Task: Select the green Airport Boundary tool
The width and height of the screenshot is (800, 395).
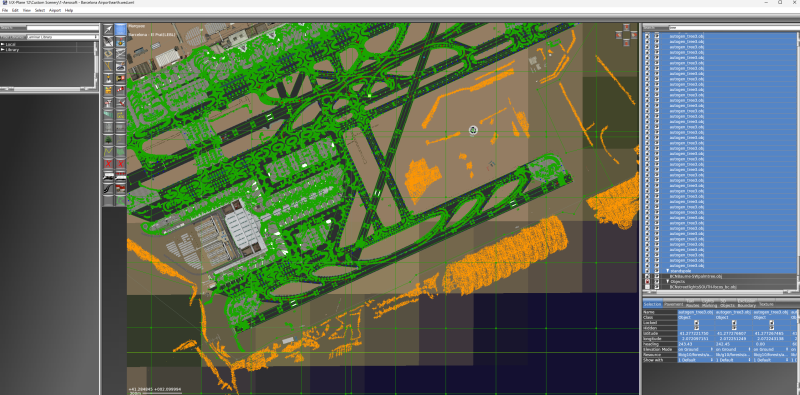Action: (109, 114)
